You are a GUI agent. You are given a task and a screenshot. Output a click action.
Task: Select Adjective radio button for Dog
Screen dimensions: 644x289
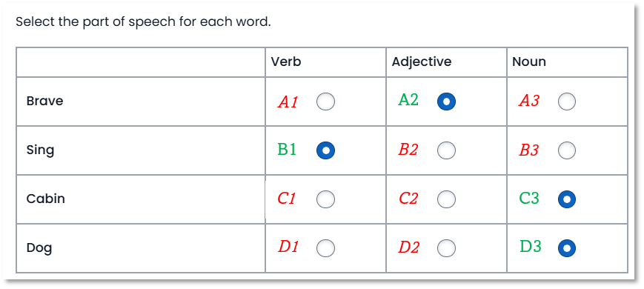[446, 248]
